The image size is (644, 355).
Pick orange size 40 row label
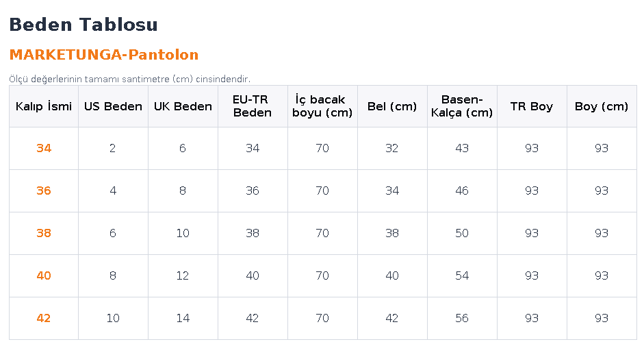[x=44, y=276]
